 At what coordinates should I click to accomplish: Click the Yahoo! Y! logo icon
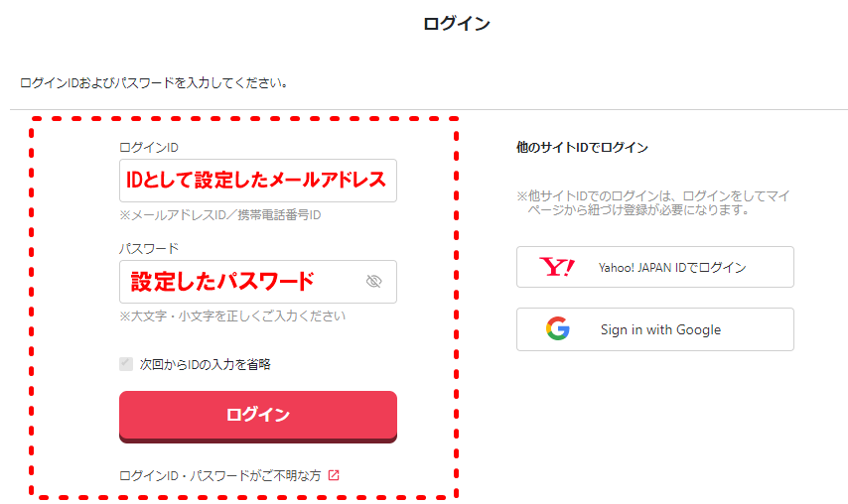[556, 267]
